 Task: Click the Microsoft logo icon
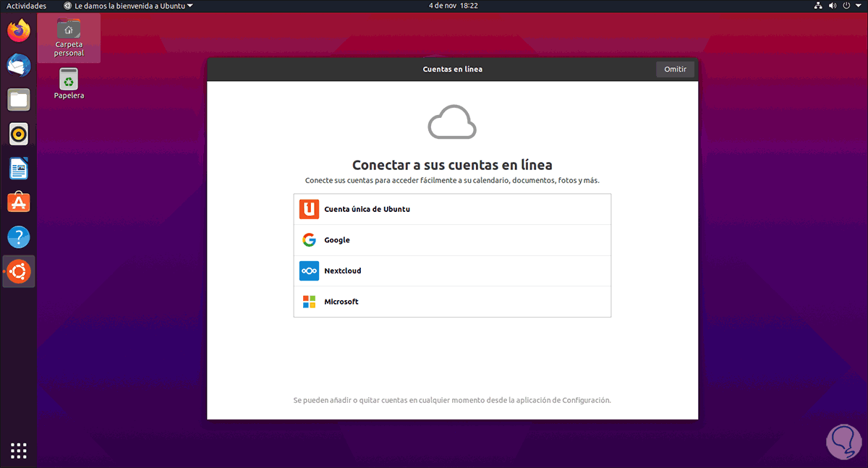pos(309,302)
